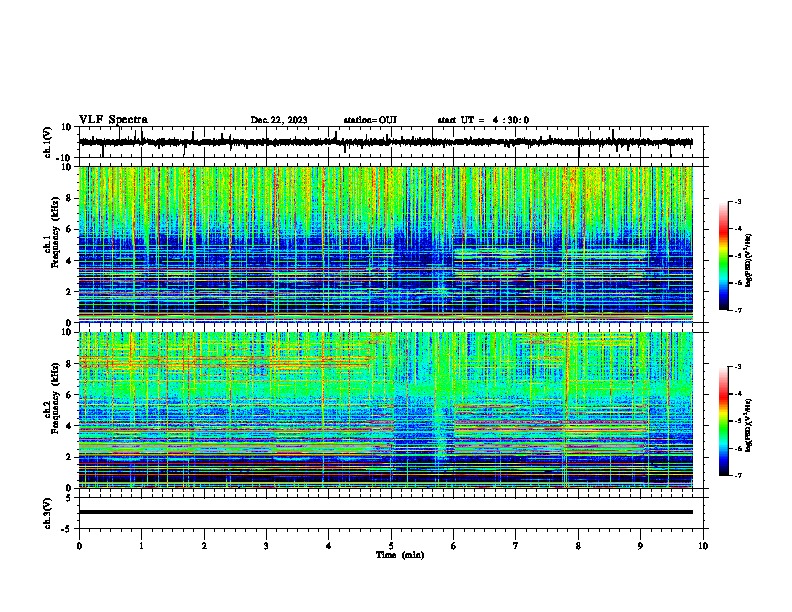Click the ch.1 spectrogram panel
792x612 pixels.
[x=386, y=244]
